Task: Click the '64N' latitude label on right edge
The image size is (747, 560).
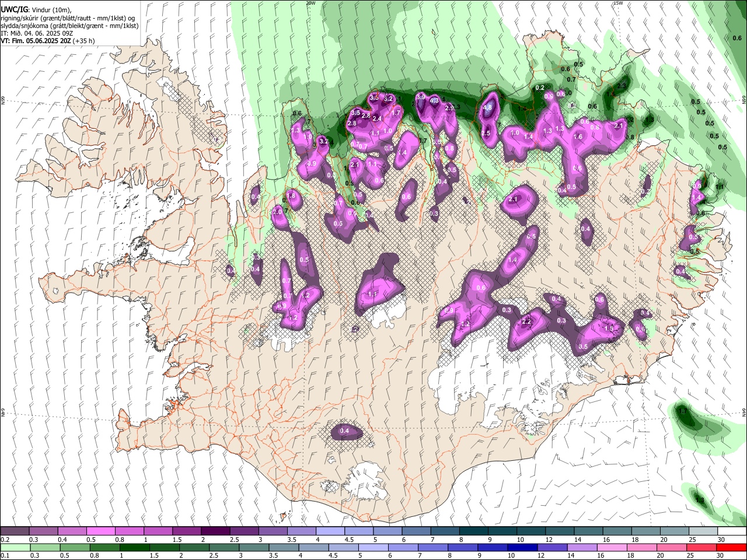Action: [x=744, y=412]
